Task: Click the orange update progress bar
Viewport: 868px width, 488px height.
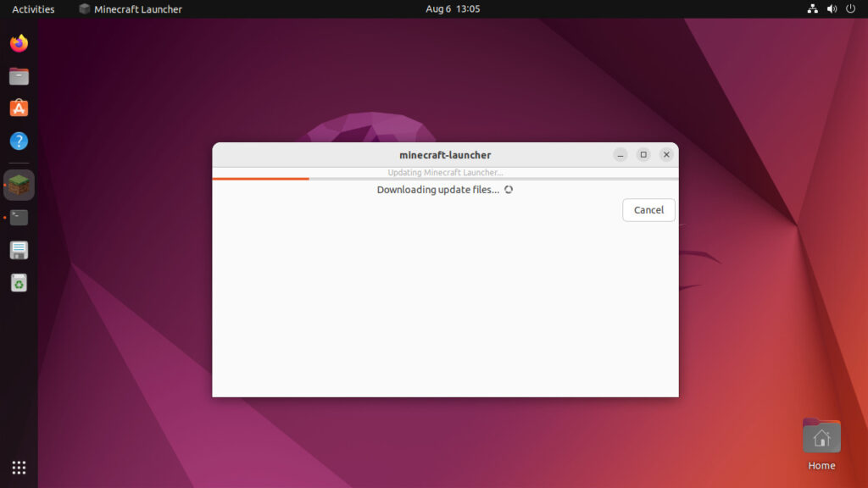Action: (261, 179)
